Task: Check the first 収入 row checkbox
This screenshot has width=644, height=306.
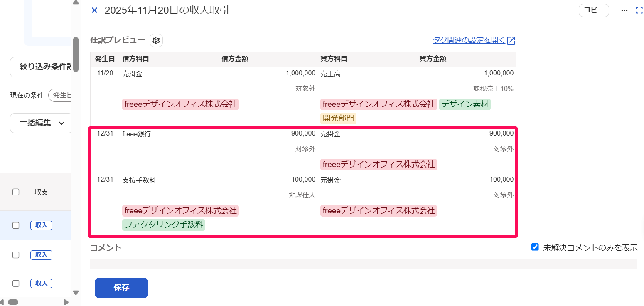Action: 16,225
